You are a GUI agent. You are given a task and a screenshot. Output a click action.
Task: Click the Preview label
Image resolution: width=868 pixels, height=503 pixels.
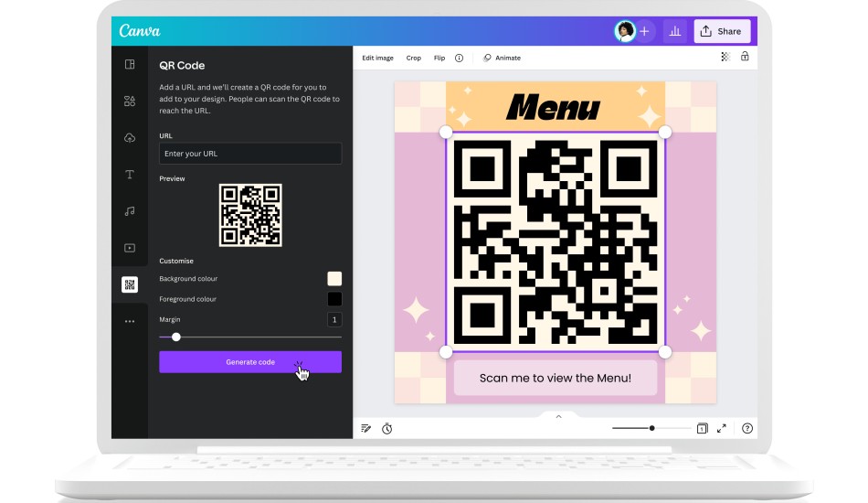[x=172, y=178]
